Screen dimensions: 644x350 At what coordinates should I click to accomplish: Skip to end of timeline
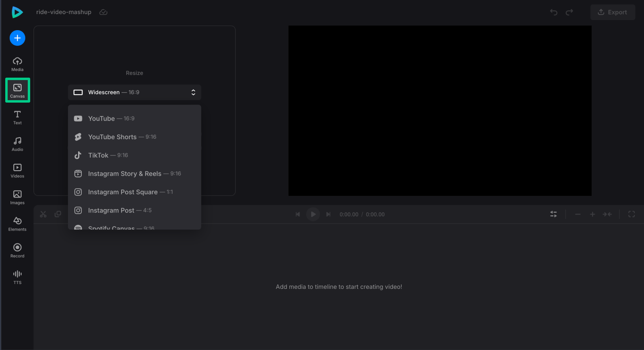click(328, 214)
